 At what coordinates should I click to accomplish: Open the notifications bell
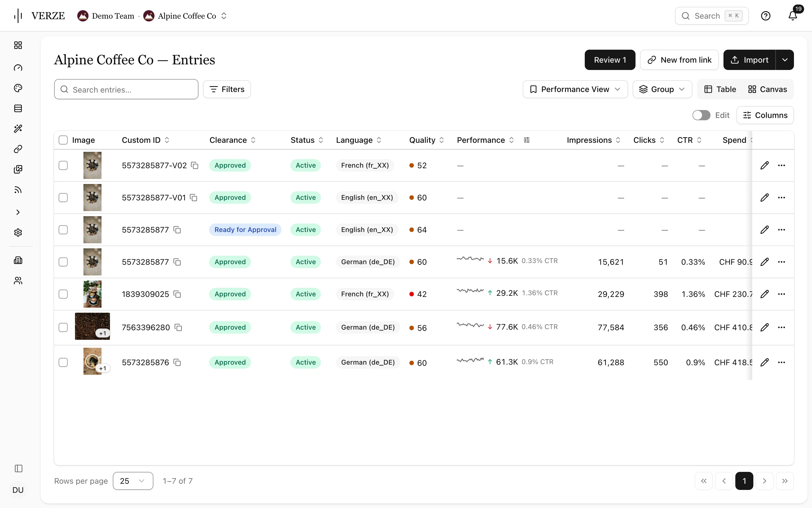pyautogui.click(x=793, y=16)
